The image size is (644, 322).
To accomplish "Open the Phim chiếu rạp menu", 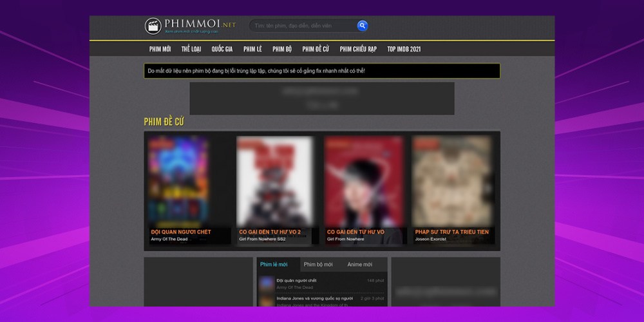I will 358,50.
